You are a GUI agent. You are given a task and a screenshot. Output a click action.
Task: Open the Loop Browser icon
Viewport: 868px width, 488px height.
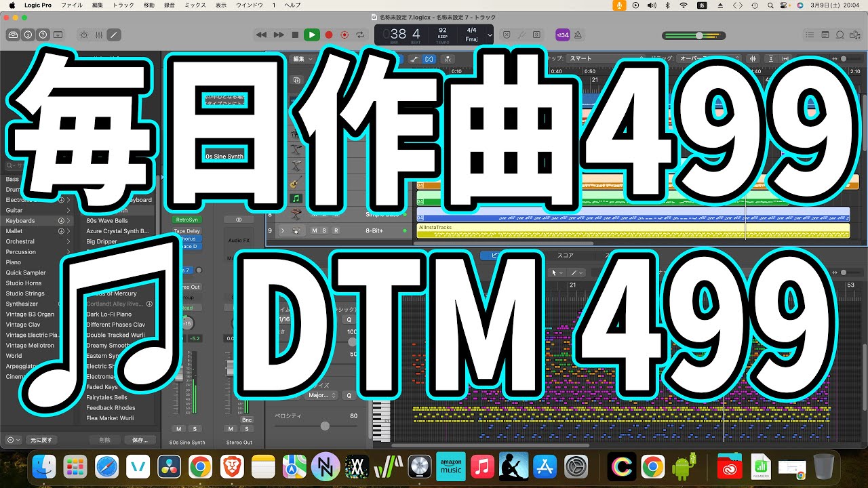coord(840,35)
